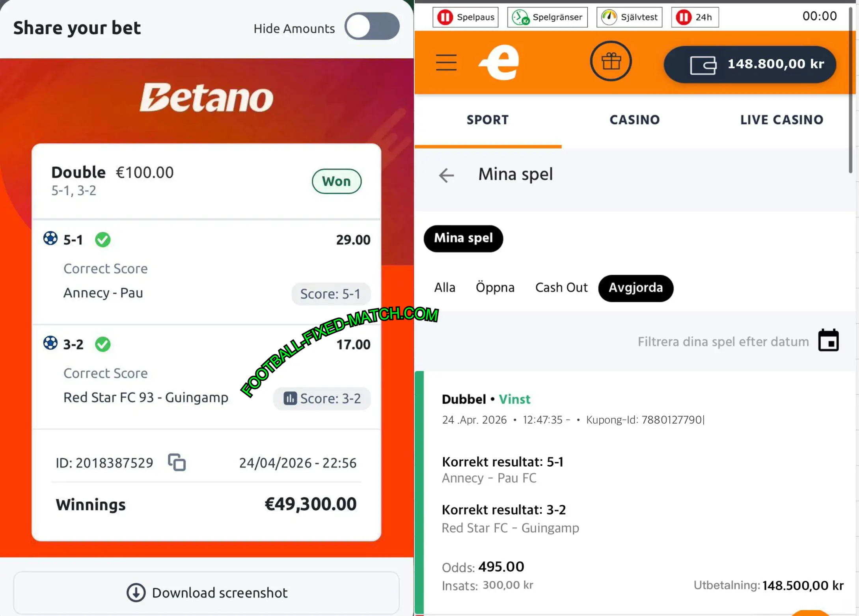Click the gift box promotions icon

pos(611,61)
